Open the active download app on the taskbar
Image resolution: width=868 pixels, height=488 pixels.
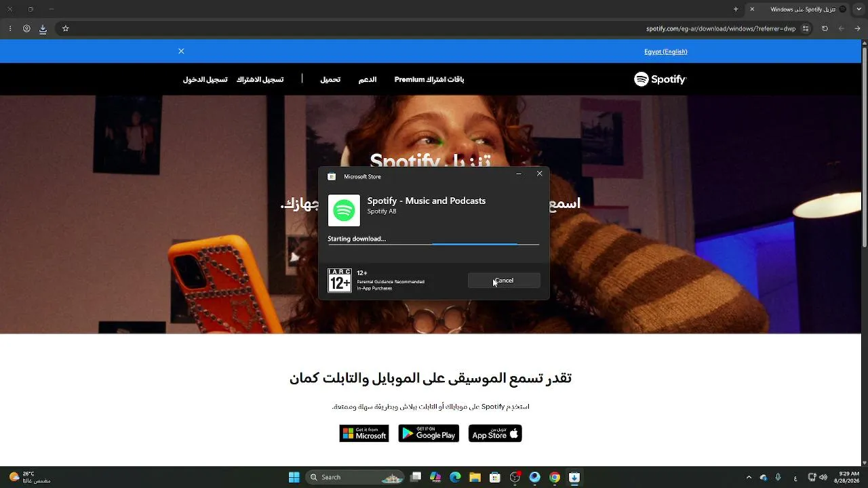[574, 477]
